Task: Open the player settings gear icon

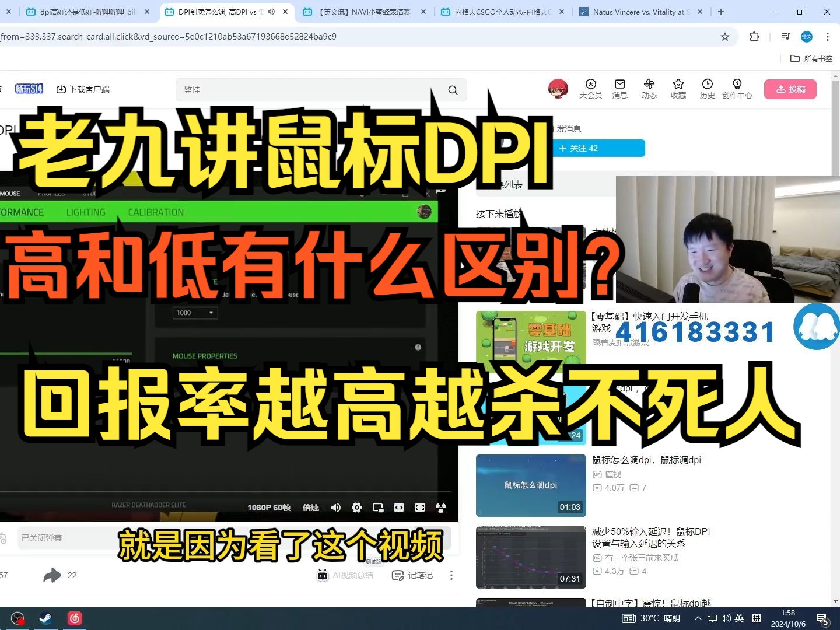Action: [x=356, y=508]
